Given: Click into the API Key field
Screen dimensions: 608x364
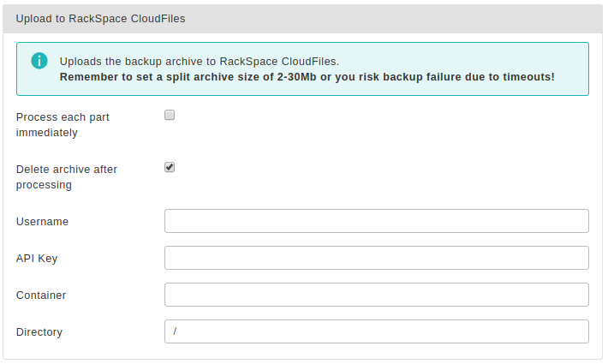Looking at the screenshot, I should click(377, 258).
